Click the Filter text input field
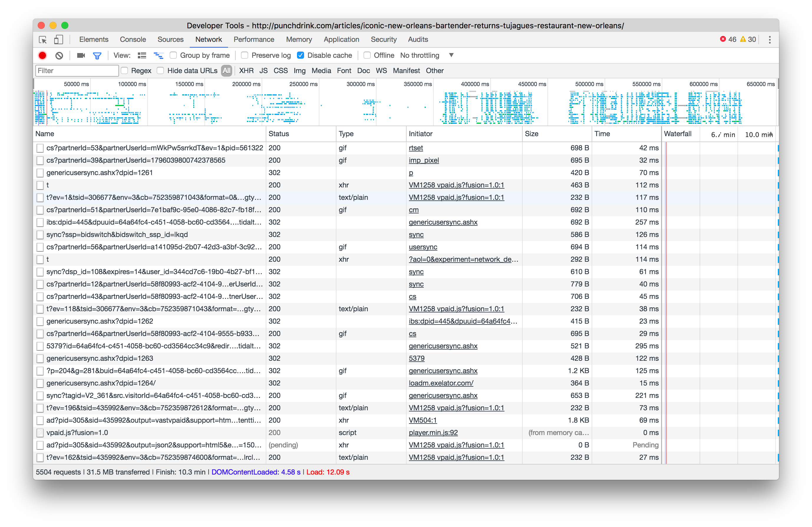Screen dimensions: 812x527 click(77, 71)
